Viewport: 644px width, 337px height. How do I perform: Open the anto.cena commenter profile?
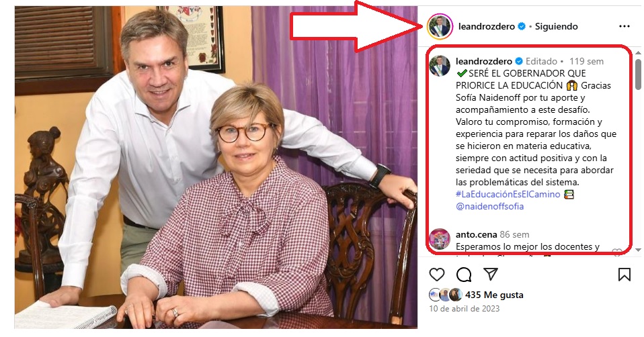pyautogui.click(x=476, y=235)
